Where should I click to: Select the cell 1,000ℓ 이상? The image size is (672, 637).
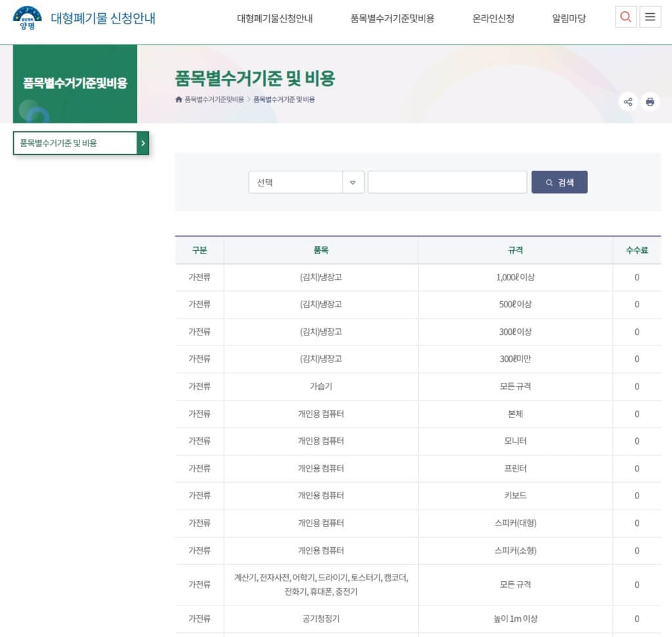(515, 278)
